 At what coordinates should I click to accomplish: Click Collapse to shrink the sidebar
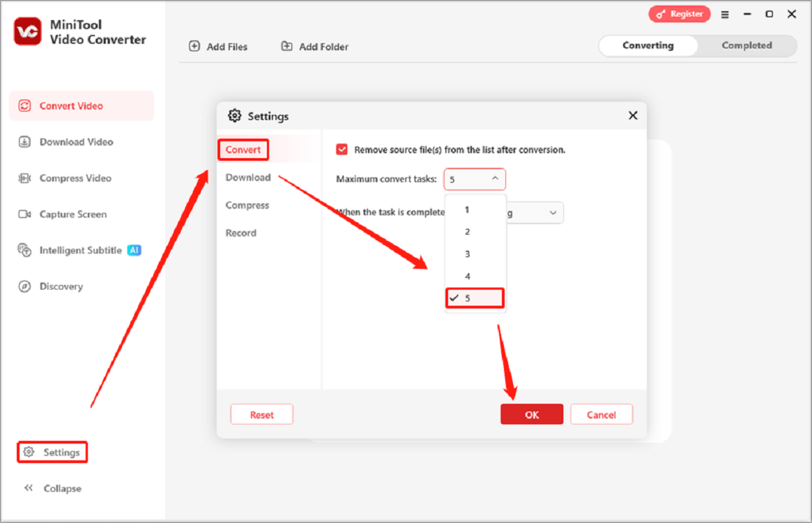coord(62,488)
